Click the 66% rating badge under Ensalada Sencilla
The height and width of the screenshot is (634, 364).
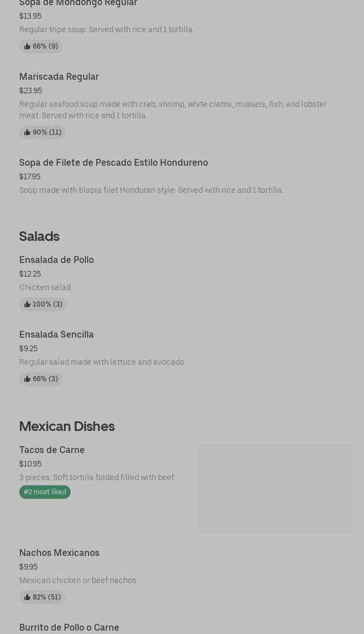[41, 379]
